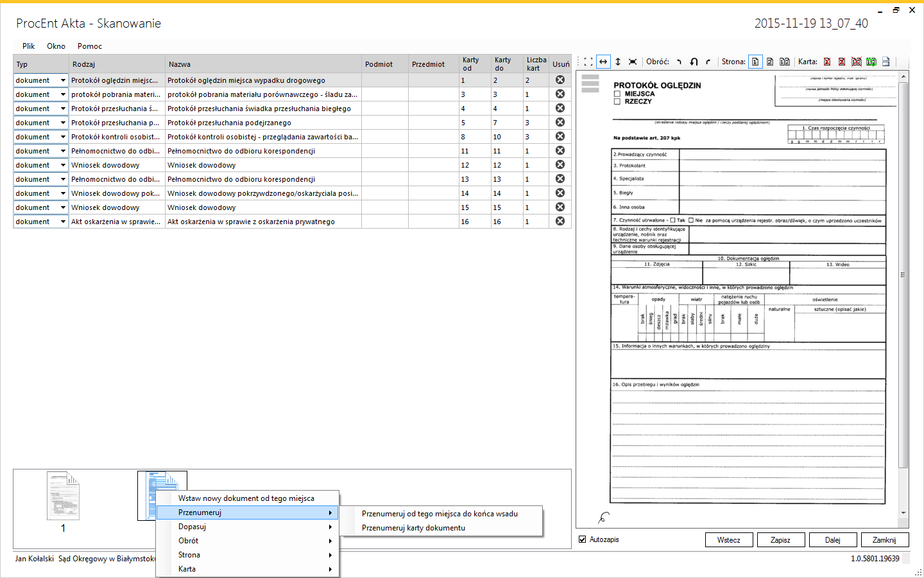Choose Wstaw nowy dokument od tego miejsca
The image size is (924, 578).
click(x=248, y=498)
